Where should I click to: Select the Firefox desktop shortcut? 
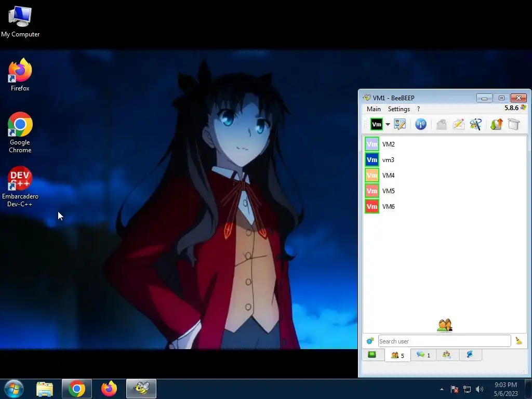tap(20, 75)
